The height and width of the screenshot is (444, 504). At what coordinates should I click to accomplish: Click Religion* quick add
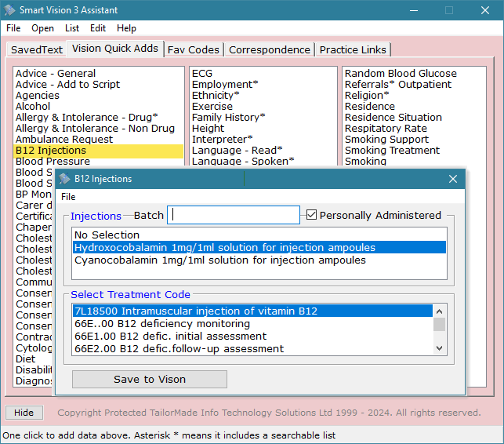(x=367, y=95)
